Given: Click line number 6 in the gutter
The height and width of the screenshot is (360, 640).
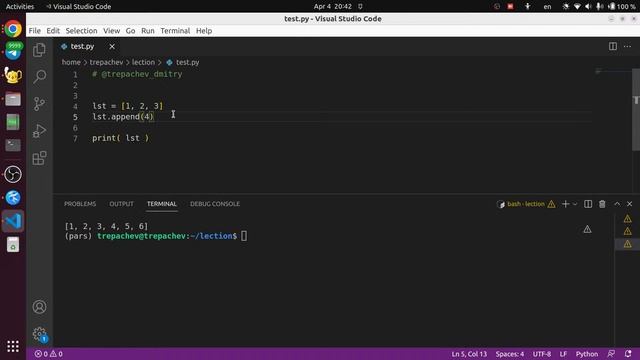Looking at the screenshot, I should (x=75, y=128).
